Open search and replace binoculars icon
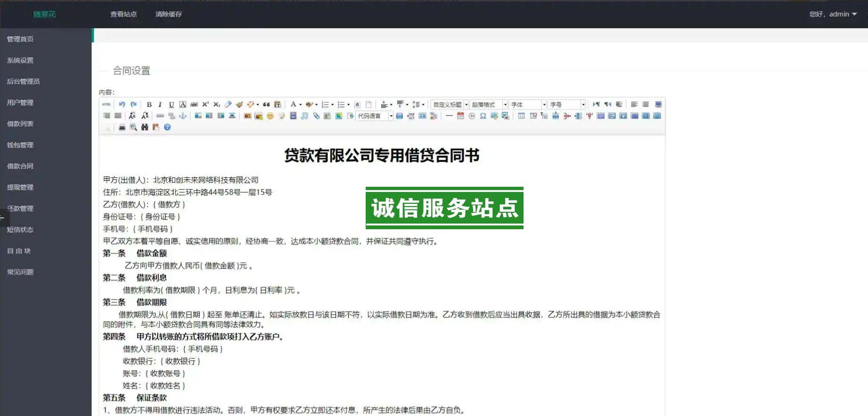868x416 pixels. 145,127
